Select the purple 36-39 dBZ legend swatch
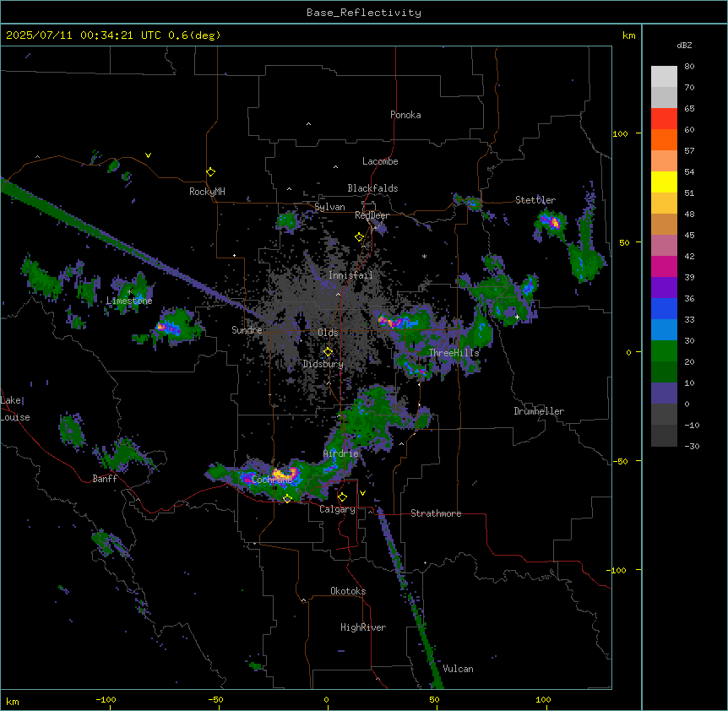728x711 pixels. click(x=664, y=288)
